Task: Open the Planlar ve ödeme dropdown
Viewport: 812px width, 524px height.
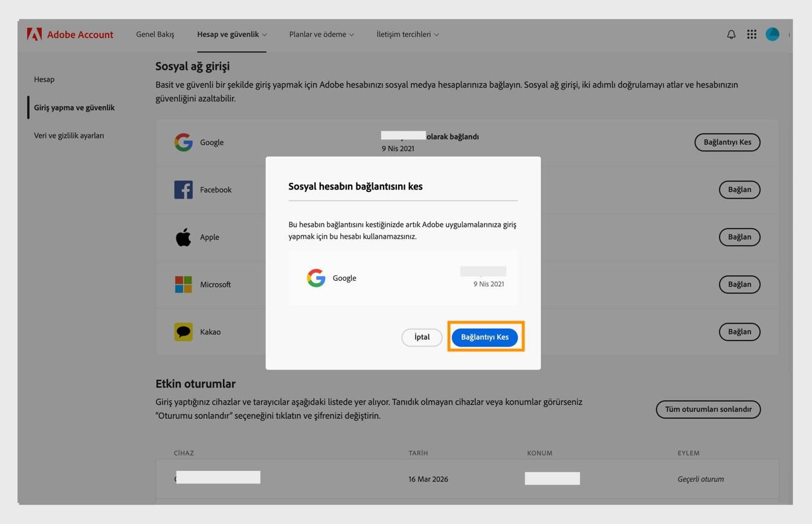Action: [321, 34]
